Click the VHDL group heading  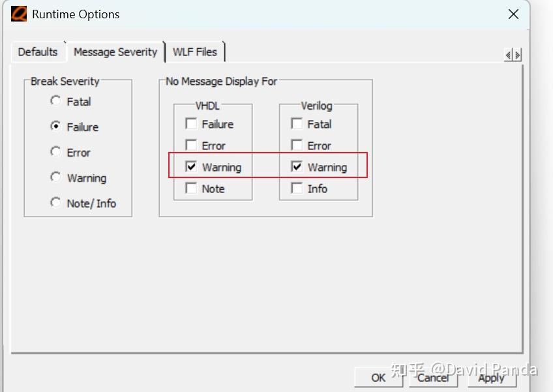tap(207, 106)
